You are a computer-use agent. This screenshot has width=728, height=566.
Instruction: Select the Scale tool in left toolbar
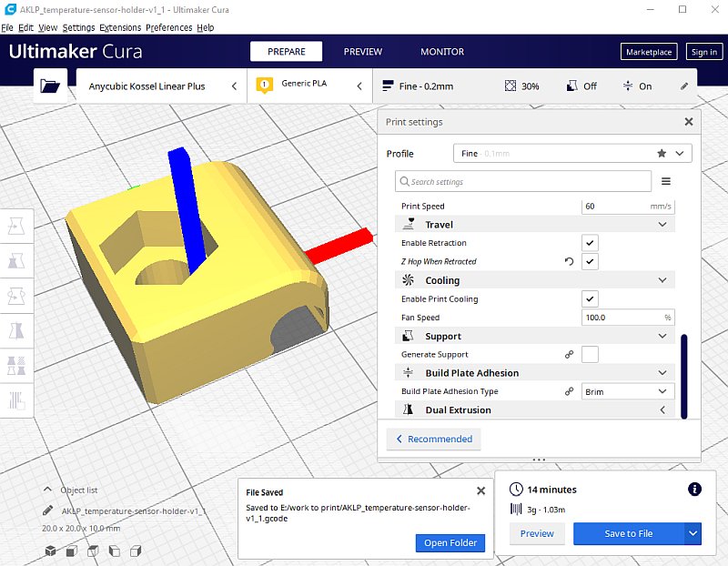16,261
